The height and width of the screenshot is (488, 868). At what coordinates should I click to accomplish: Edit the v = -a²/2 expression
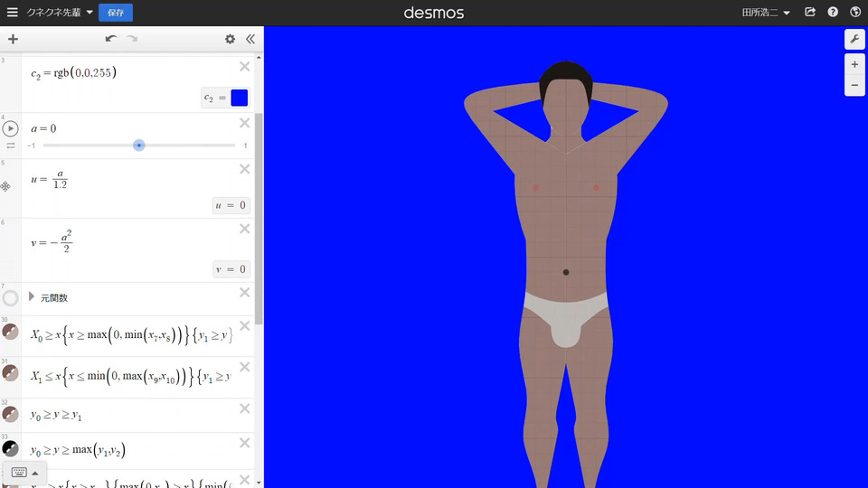coord(52,242)
